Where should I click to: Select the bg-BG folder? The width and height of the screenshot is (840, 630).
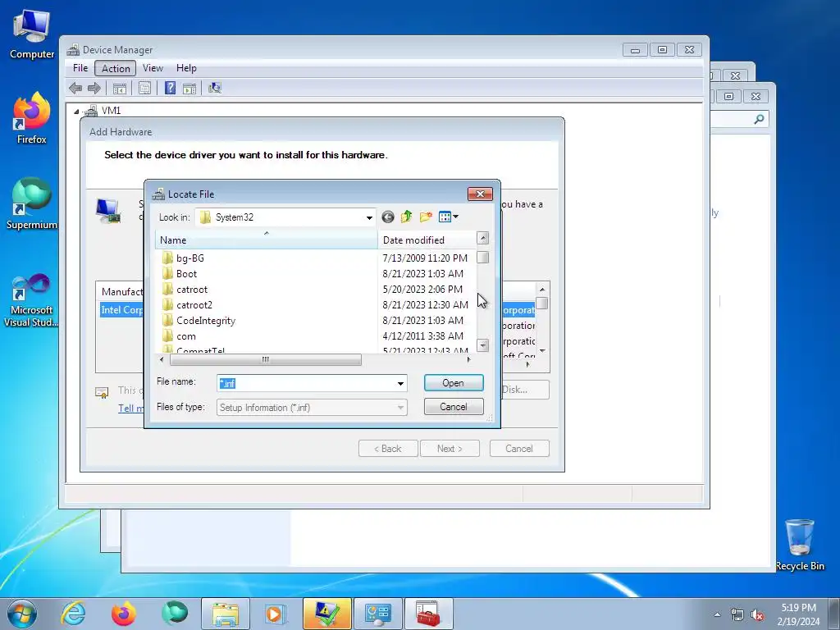click(x=190, y=258)
